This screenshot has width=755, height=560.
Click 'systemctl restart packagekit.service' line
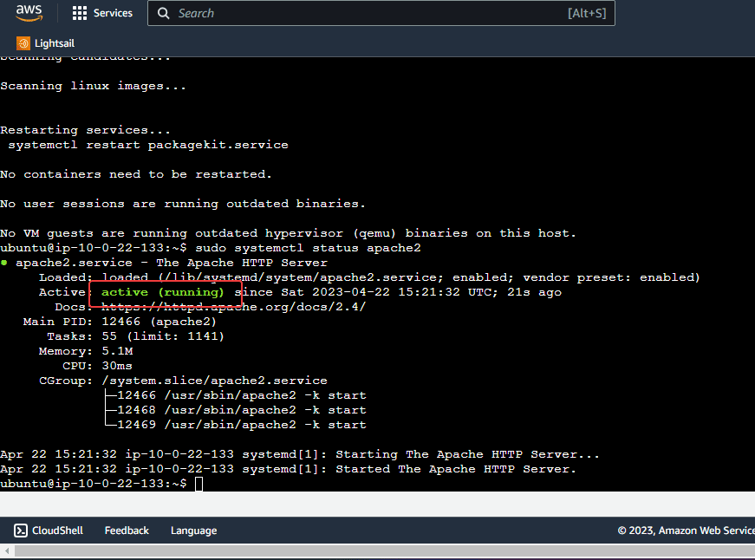tap(148, 145)
